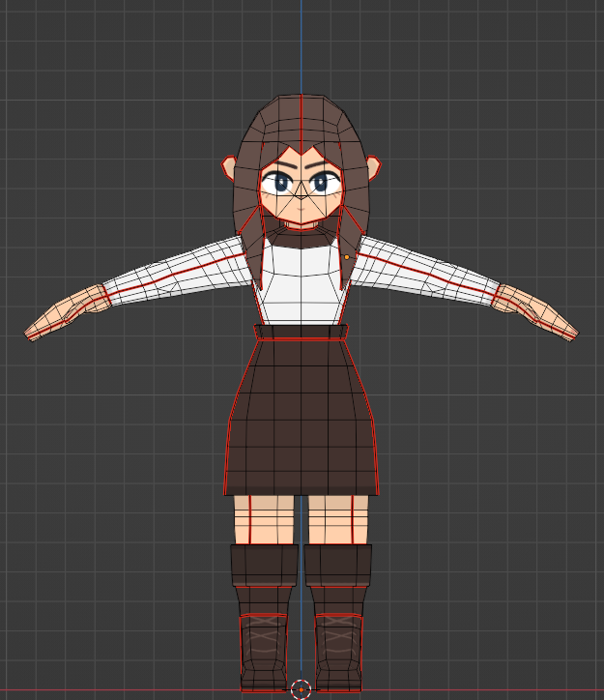Click the dark collar below the chin

pyautogui.click(x=302, y=238)
